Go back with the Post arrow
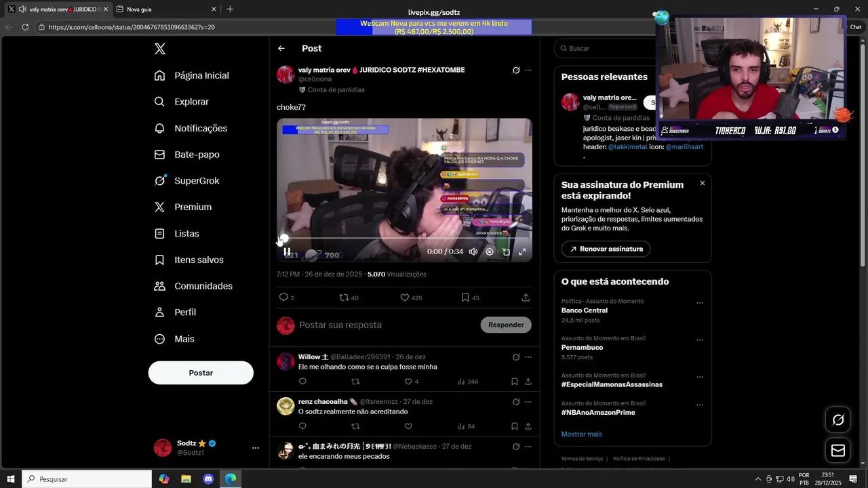This screenshot has width=868, height=488. tap(281, 48)
